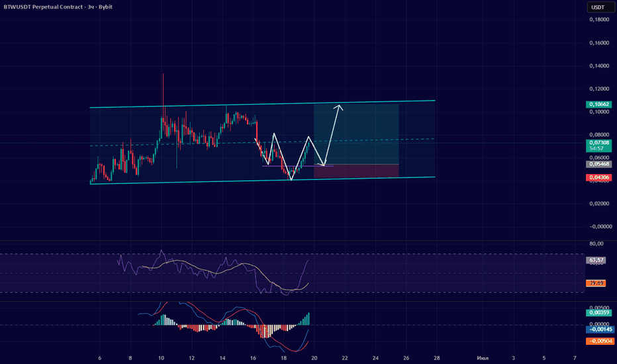Select the green 0,10662 take-profit price label
This screenshot has height=364, width=617.
tap(599, 105)
